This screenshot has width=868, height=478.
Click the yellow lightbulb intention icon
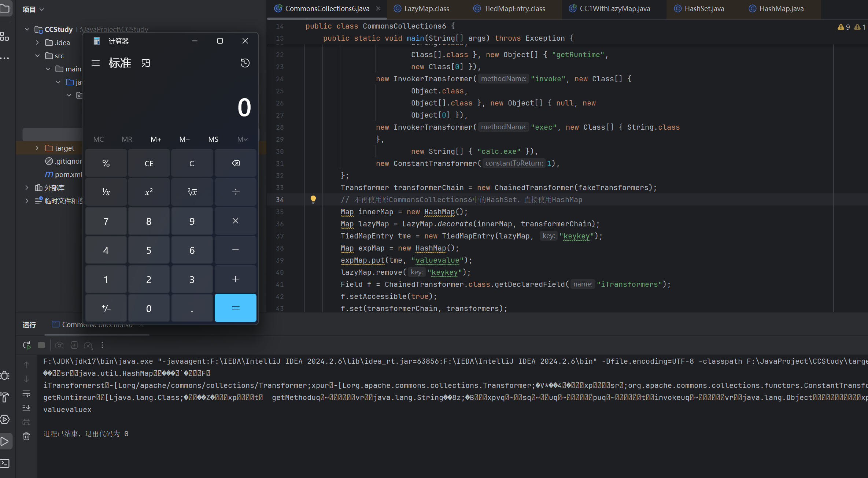[313, 199]
